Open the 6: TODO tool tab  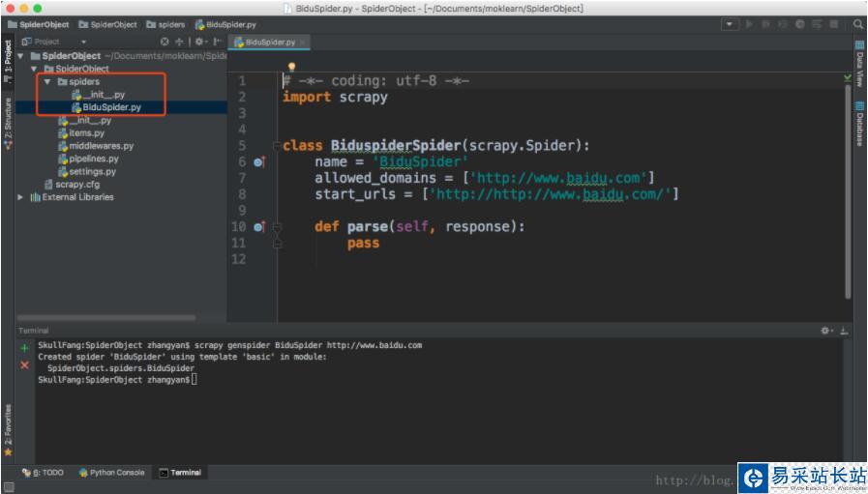point(43,473)
